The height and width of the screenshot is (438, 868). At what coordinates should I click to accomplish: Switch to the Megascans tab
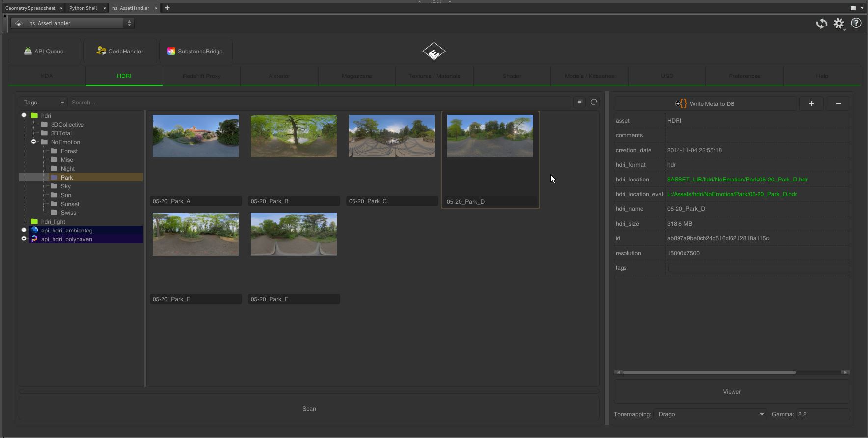pos(356,76)
